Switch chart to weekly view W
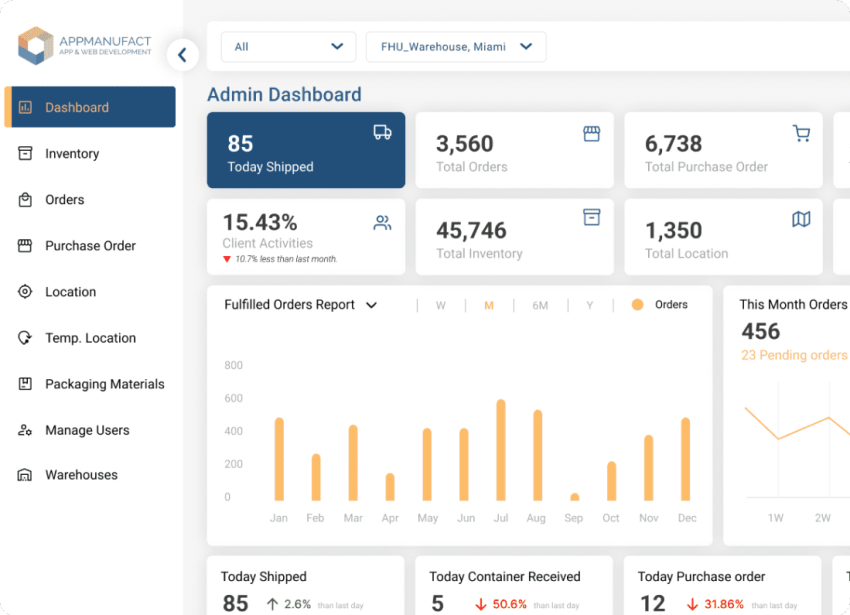850x615 pixels. pos(440,306)
